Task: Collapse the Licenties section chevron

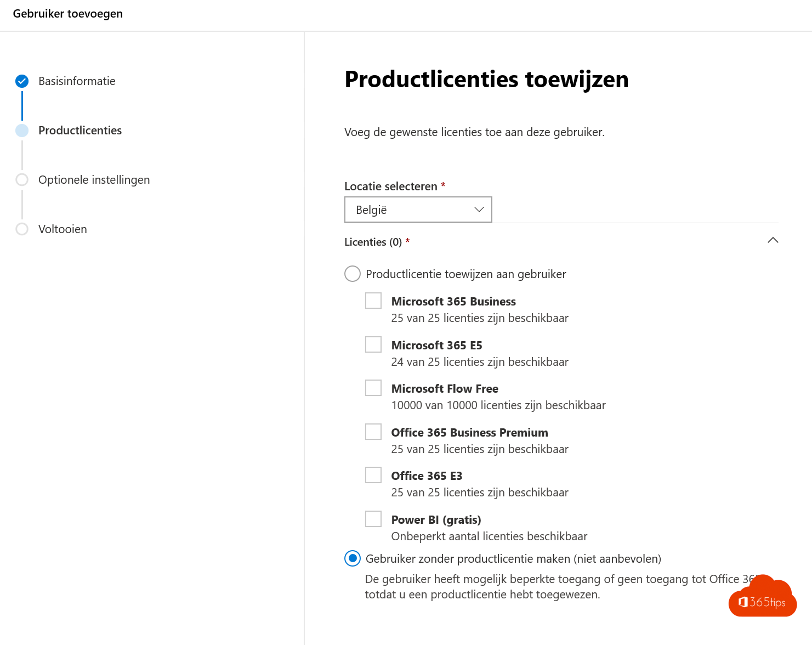Action: [773, 240]
